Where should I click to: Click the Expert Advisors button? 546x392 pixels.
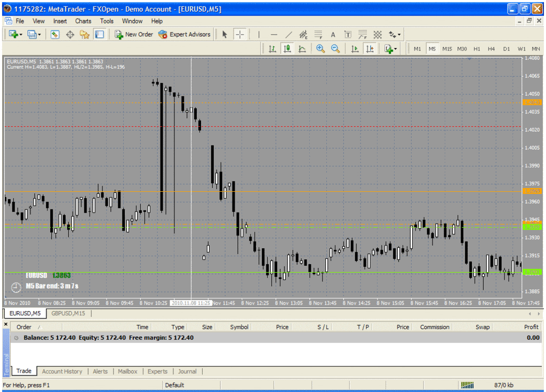(184, 35)
